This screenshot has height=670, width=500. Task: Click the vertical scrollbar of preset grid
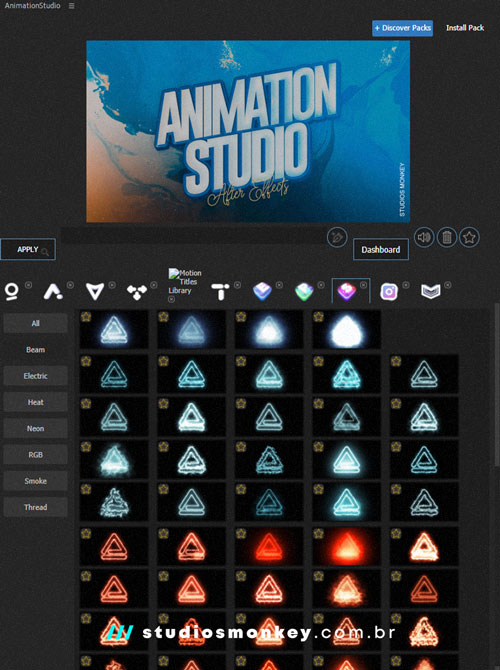[497, 385]
